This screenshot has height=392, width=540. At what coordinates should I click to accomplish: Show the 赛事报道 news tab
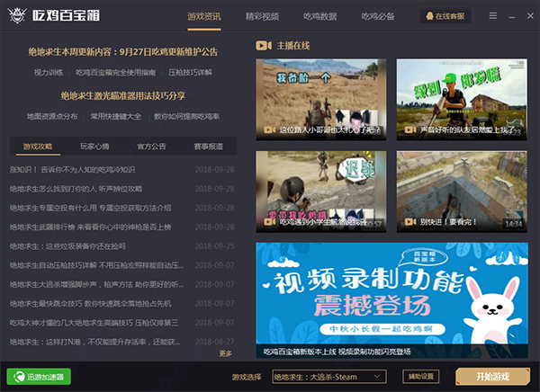[x=209, y=147]
